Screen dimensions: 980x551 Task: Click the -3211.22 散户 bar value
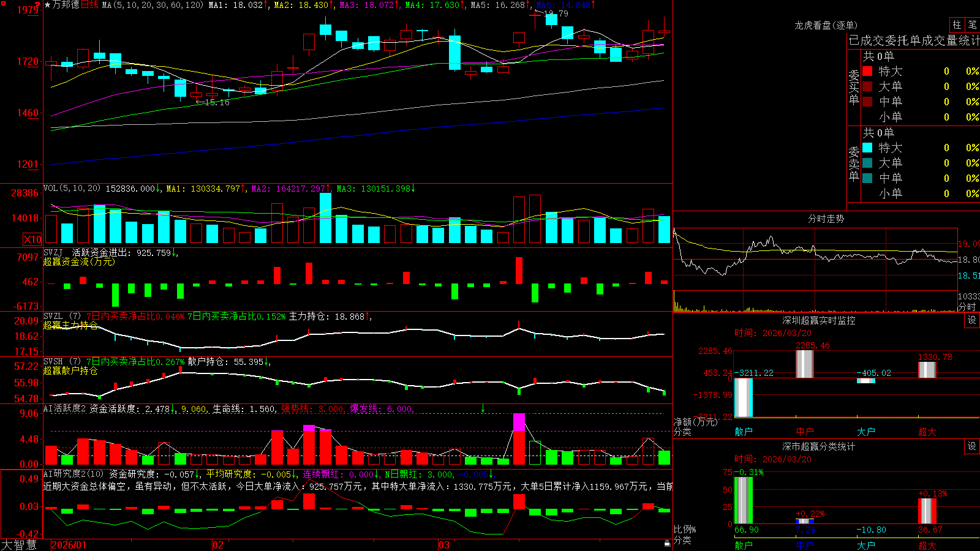(754, 373)
